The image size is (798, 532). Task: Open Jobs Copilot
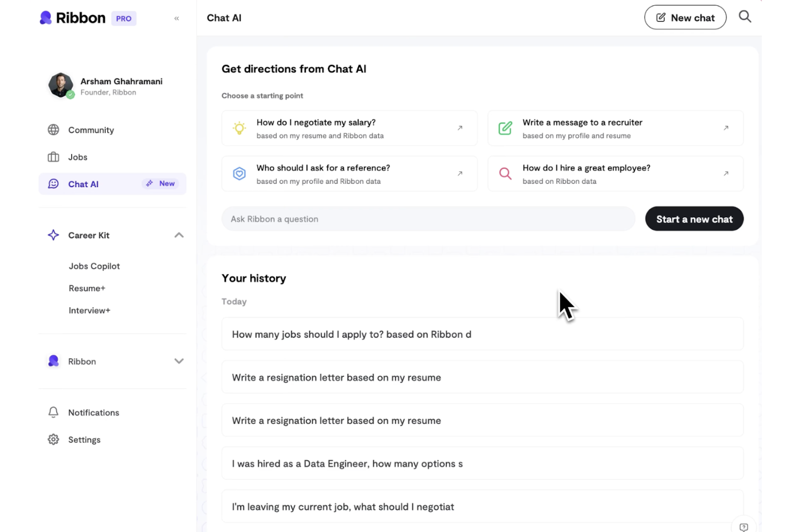94,266
